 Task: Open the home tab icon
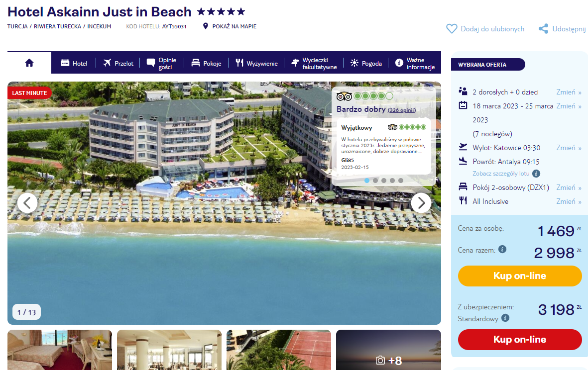point(29,63)
